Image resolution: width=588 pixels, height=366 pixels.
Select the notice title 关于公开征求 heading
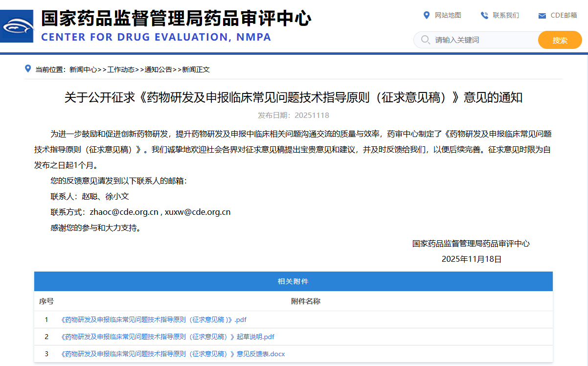coord(294,97)
